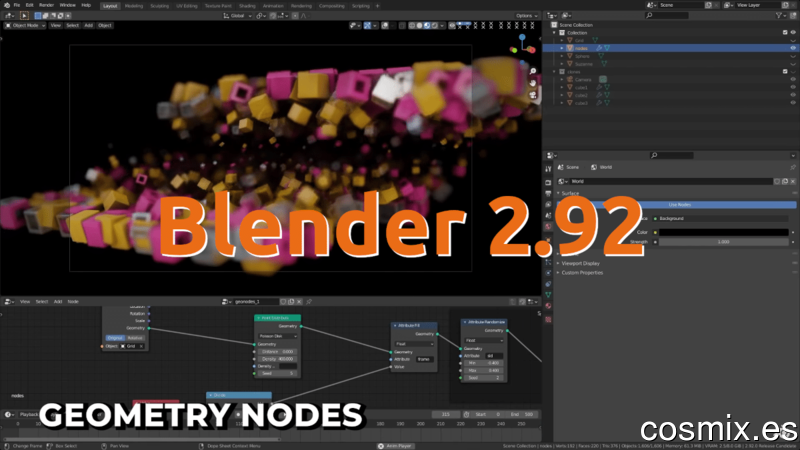Open the Object Constraints properties tab

coord(548,284)
